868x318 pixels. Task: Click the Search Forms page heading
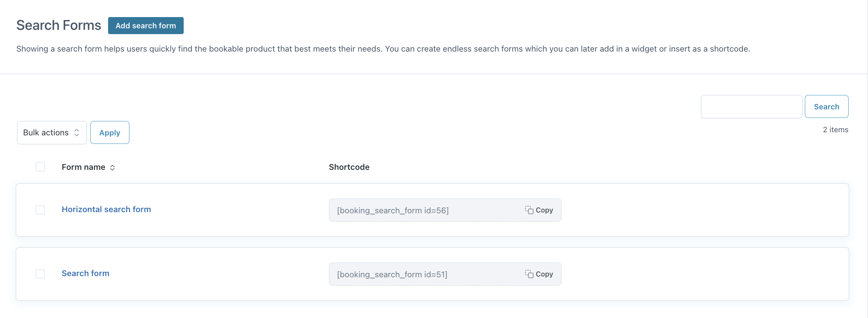pos(59,25)
